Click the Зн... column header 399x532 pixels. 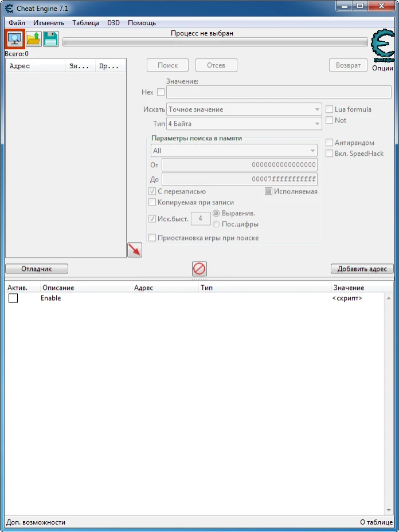(x=80, y=66)
